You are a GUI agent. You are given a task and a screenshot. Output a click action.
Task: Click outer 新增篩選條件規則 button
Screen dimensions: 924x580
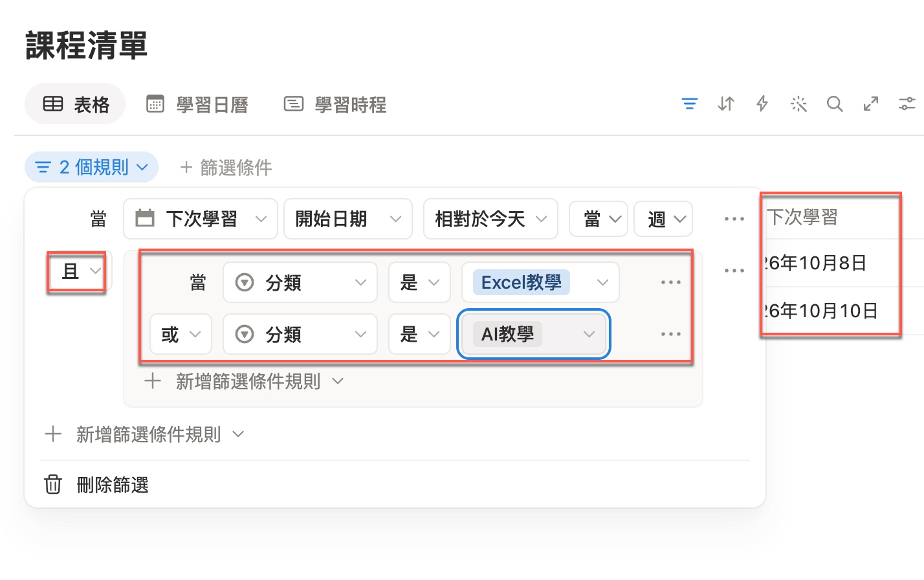click(x=144, y=434)
